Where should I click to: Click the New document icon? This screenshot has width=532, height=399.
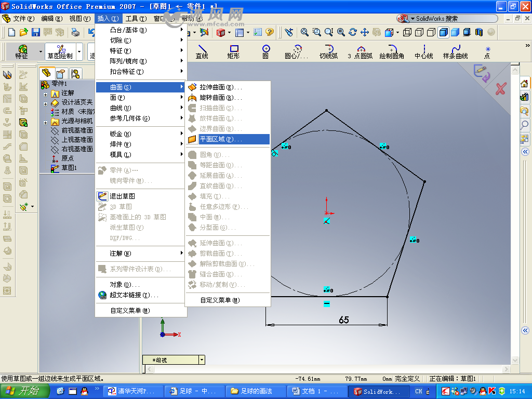pos(11,32)
